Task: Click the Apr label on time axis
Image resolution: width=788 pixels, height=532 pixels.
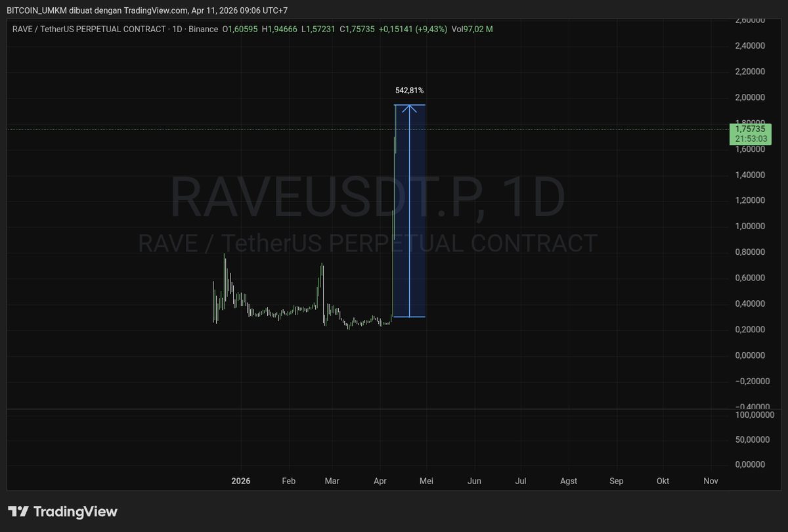Action: 380,481
